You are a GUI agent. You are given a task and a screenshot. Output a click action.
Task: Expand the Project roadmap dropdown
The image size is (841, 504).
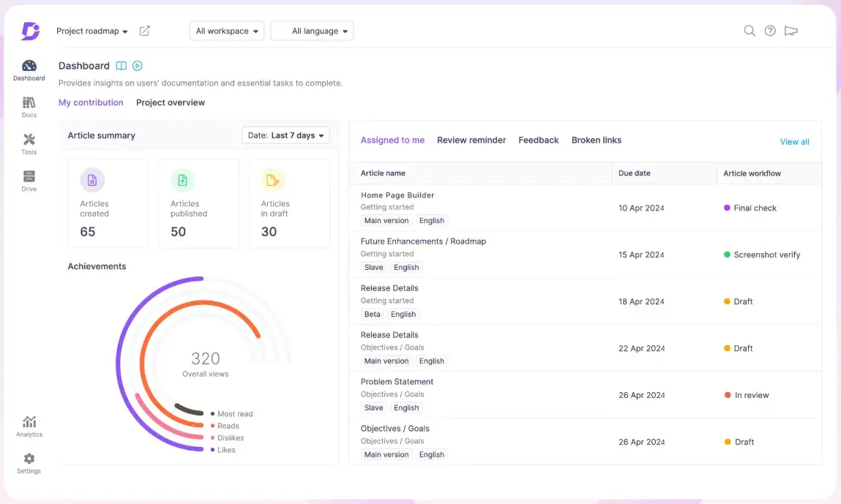coord(92,31)
